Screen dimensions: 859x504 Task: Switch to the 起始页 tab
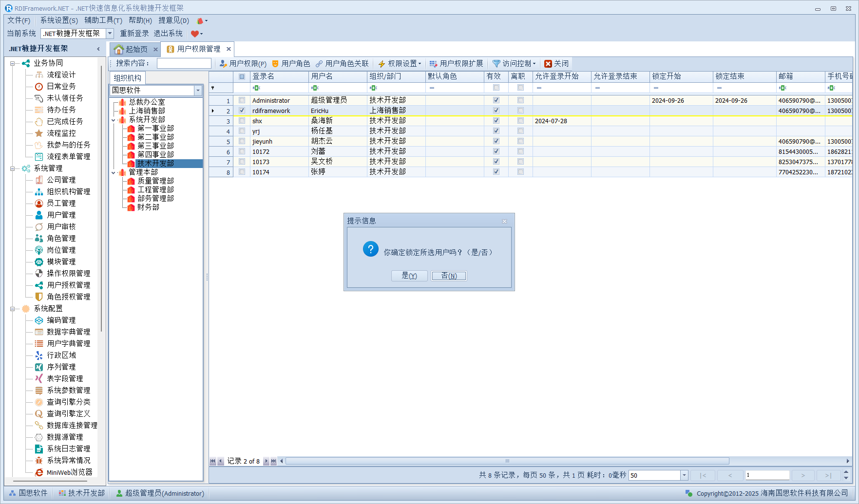pyautogui.click(x=132, y=49)
